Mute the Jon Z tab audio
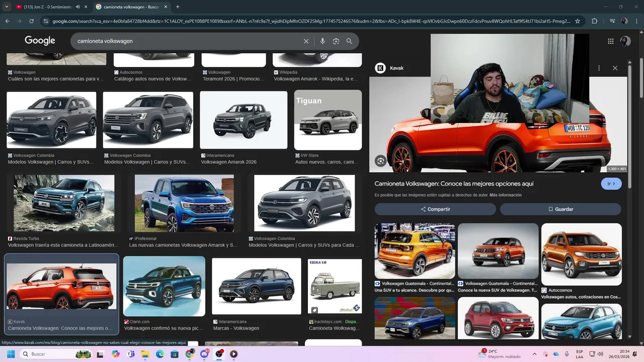 coord(77,7)
